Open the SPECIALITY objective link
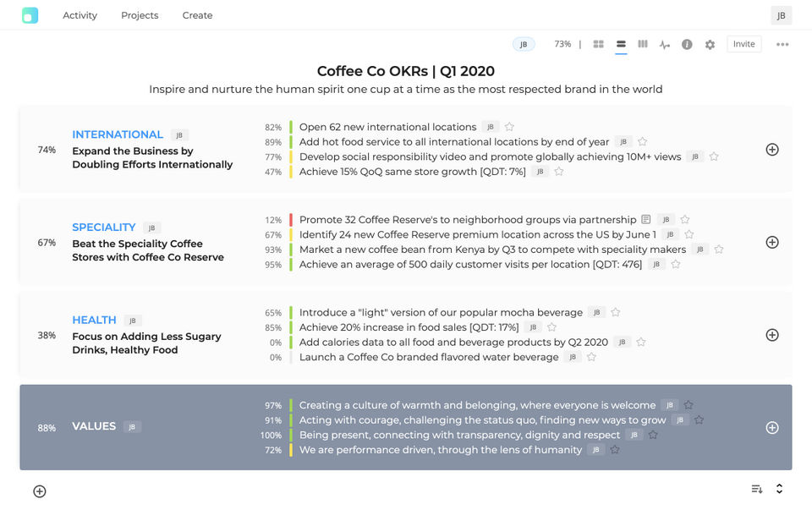The width and height of the screenshot is (812, 510). pyautogui.click(x=103, y=227)
